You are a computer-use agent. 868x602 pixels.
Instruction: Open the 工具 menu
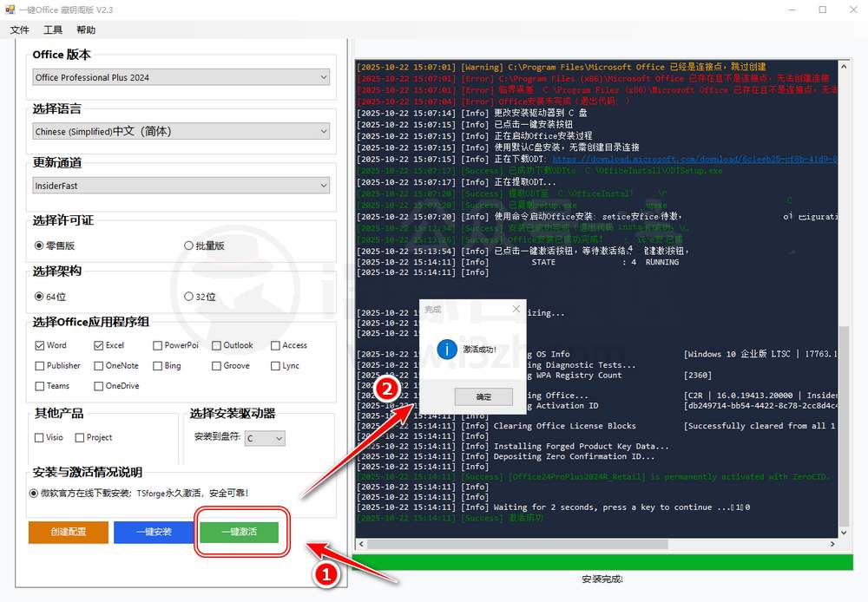(53, 29)
